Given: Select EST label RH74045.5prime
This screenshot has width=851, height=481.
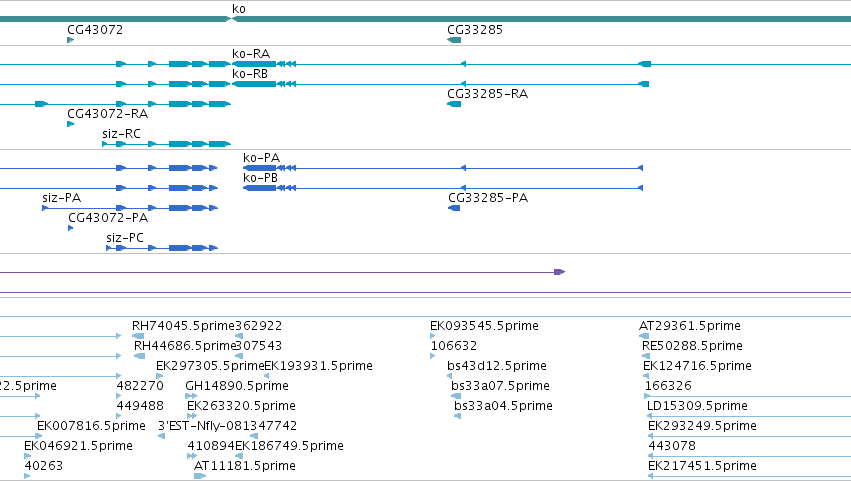Looking at the screenshot, I should click(x=183, y=326).
